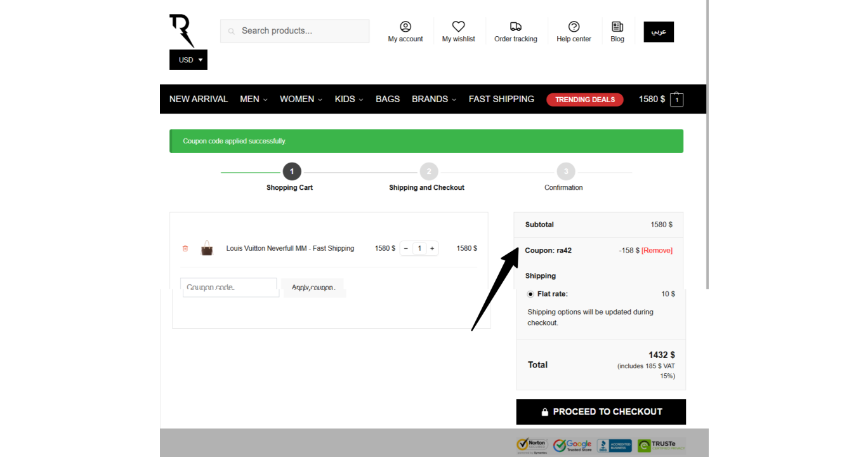Image resolution: width=868 pixels, height=457 pixels.
Task: Open Louis Vuitton Neverfull MM product link
Action: tap(290, 248)
